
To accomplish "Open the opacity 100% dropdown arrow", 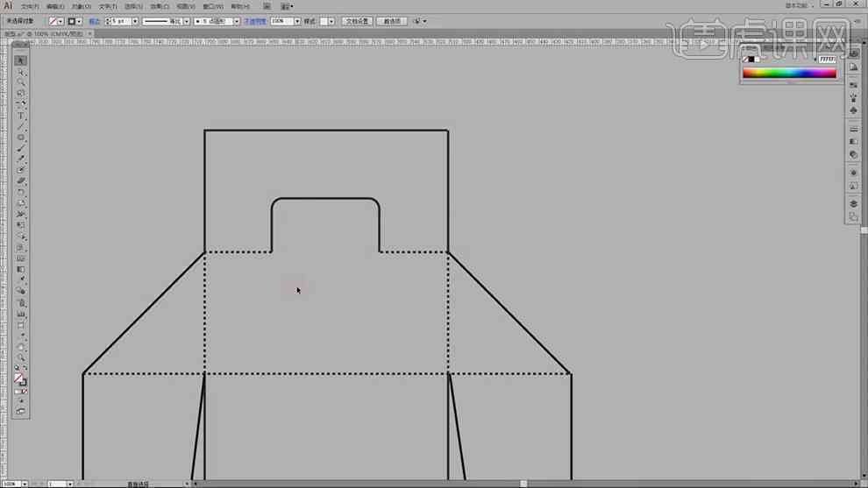I will [x=297, y=21].
